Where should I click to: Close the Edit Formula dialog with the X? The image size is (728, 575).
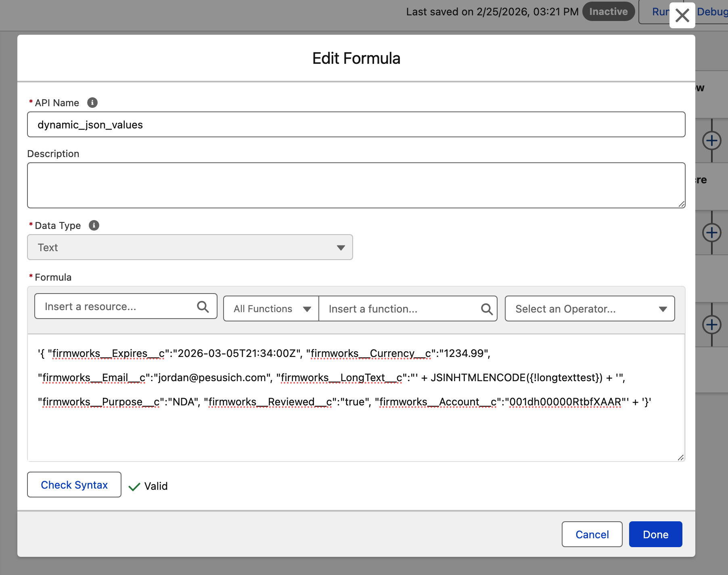pyautogui.click(x=682, y=15)
